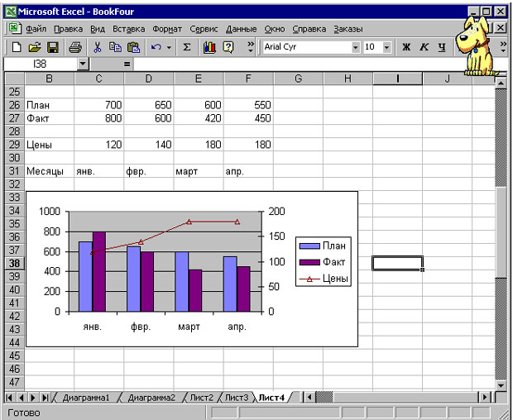Switch to the Диаграмма1 sheet tab
Viewport: 513px width, 420px height.
click(85, 398)
